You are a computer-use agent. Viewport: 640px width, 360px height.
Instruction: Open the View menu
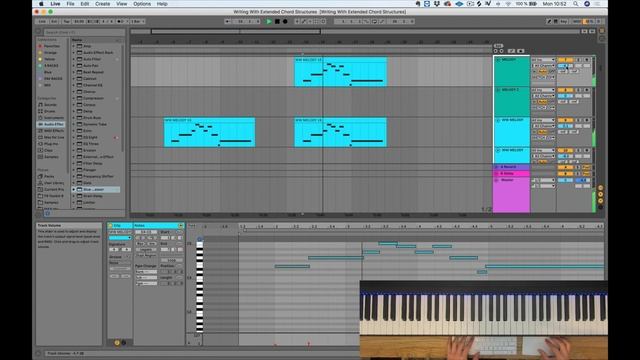click(x=122, y=4)
